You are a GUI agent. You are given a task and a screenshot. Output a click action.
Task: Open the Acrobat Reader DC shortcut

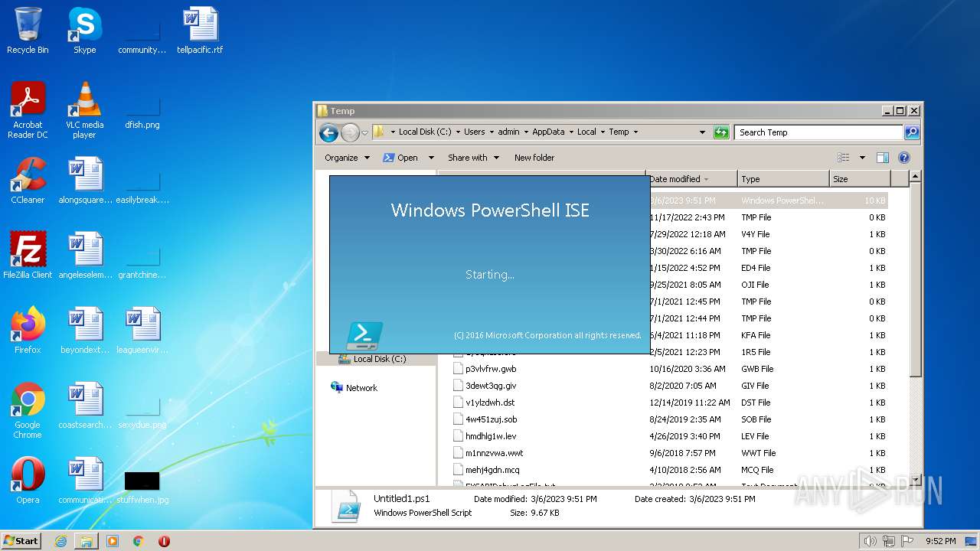tap(28, 110)
